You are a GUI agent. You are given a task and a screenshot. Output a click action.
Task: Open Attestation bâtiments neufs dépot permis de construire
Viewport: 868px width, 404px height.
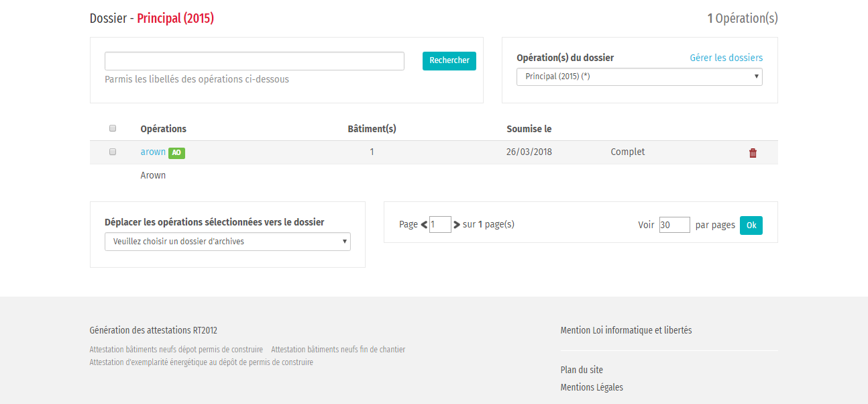pos(176,350)
